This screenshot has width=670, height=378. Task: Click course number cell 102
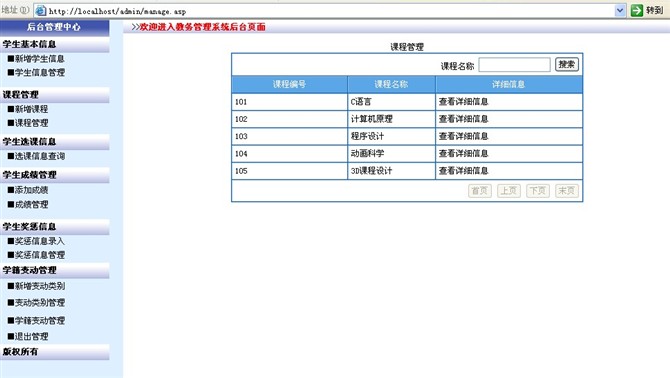tap(290, 119)
